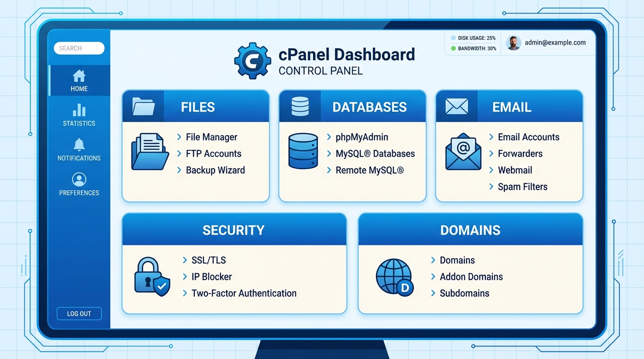Expand the Subdomains chevron
Screen dimensions: 644x359
433,294
